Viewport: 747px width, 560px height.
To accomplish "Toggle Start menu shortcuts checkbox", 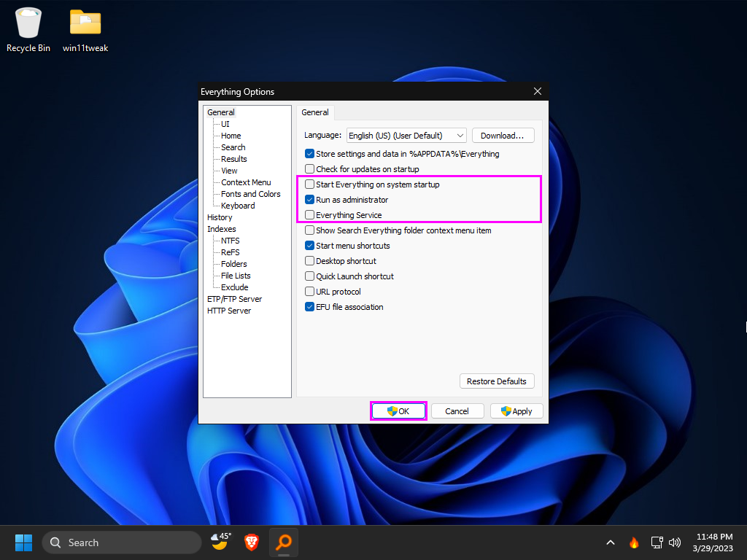I will tap(347, 246).
